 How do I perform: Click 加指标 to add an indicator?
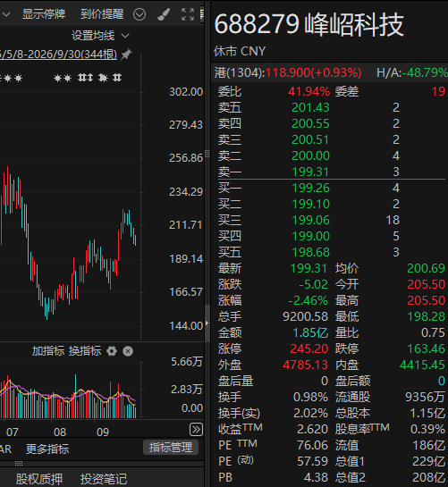(x=48, y=351)
